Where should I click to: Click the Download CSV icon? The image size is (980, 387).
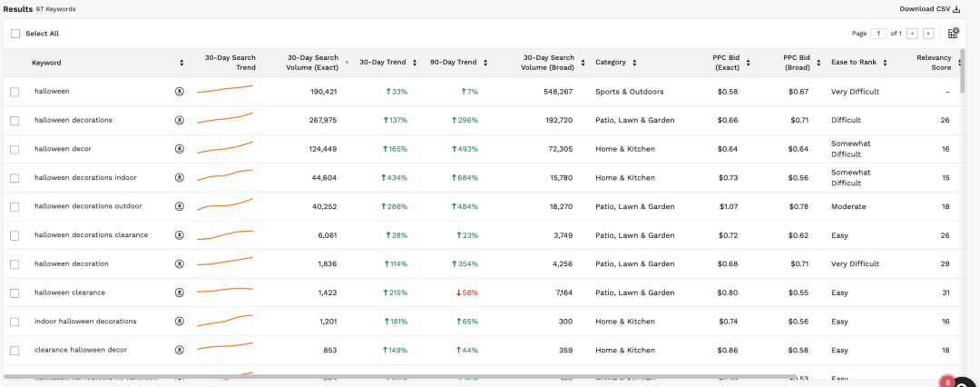pos(956,9)
